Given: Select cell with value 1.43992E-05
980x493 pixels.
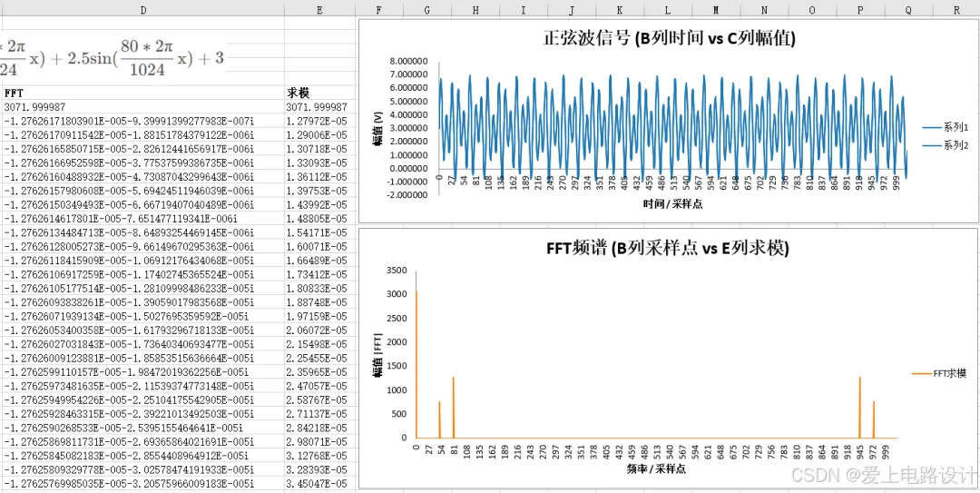Looking at the screenshot, I should point(320,204).
